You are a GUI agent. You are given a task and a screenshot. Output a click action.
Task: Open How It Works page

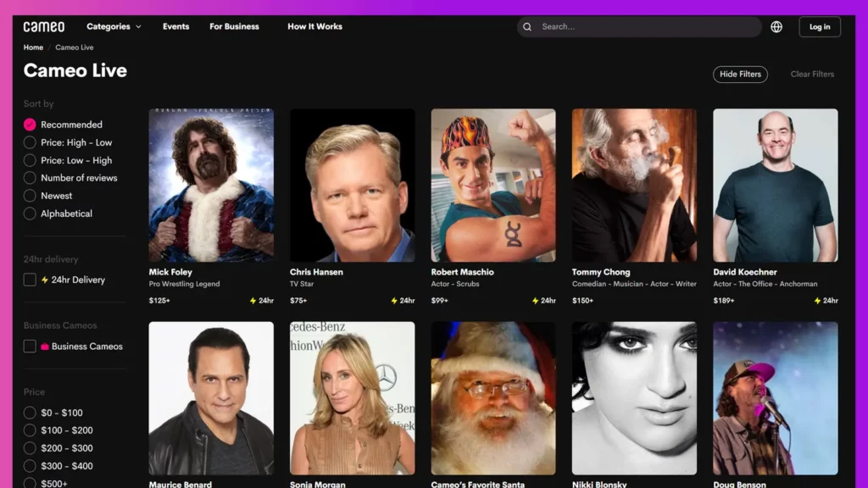pos(314,26)
